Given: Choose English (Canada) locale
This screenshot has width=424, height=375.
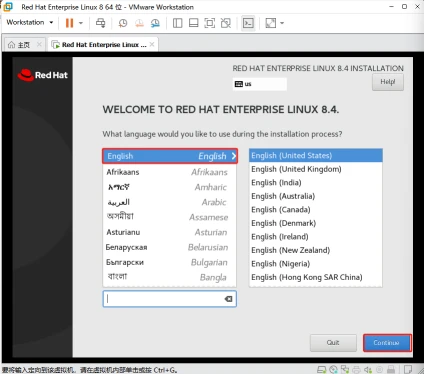Looking at the screenshot, I should coord(316,210).
